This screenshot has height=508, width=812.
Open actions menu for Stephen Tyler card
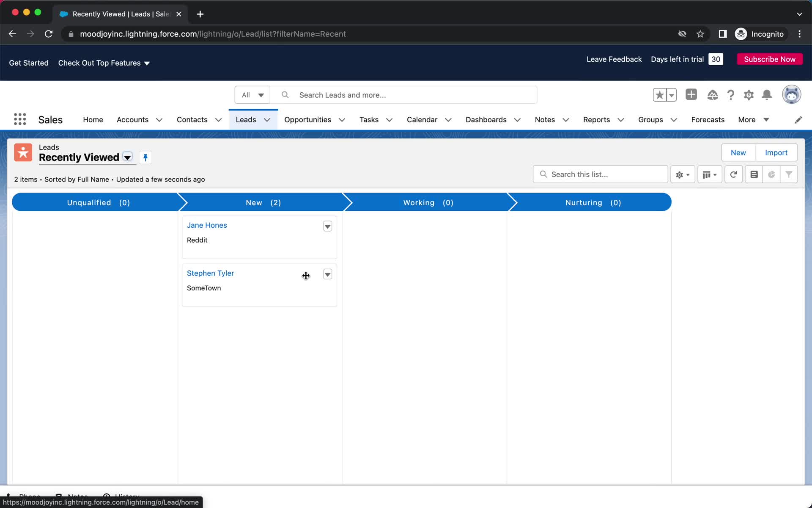(x=327, y=274)
